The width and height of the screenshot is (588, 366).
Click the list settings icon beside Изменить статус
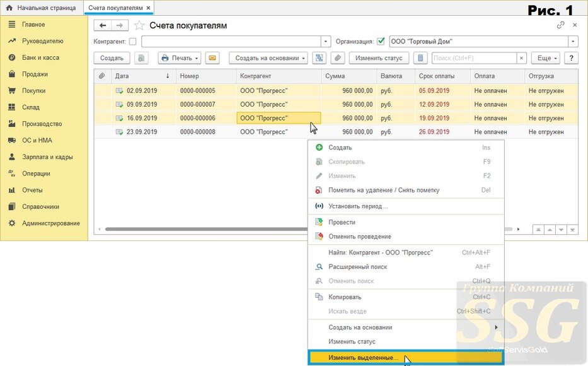(x=420, y=58)
